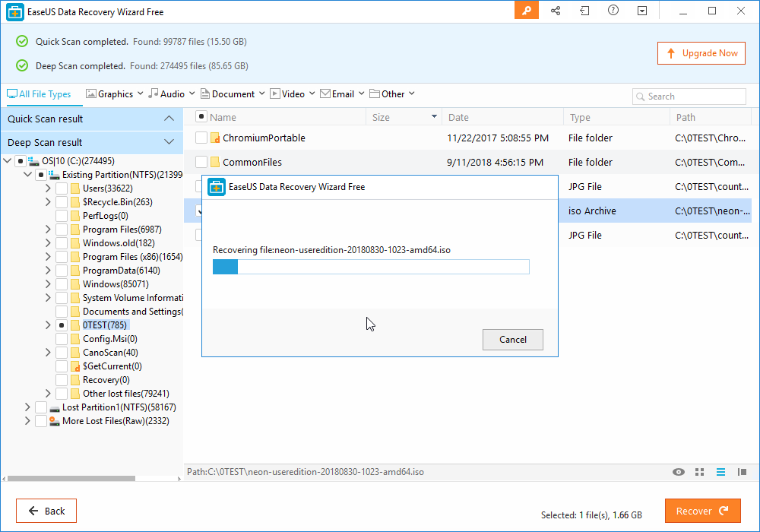This screenshot has height=532, width=760.
Task: Select the All File Types tab
Action: point(39,94)
